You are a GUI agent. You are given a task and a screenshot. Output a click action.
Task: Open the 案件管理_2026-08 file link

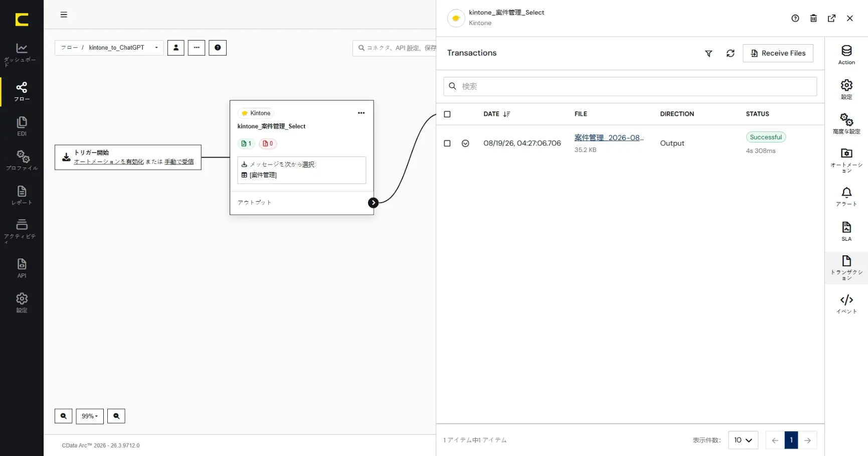coord(609,138)
